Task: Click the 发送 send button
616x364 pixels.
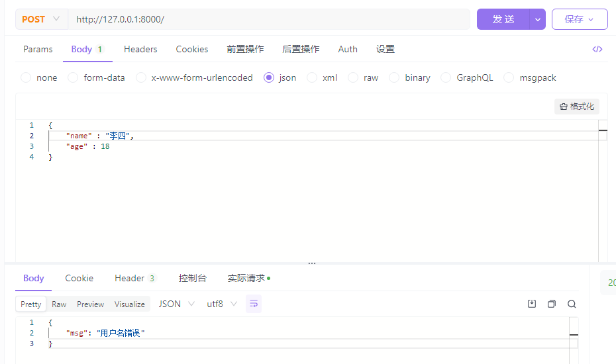Action: [x=503, y=19]
